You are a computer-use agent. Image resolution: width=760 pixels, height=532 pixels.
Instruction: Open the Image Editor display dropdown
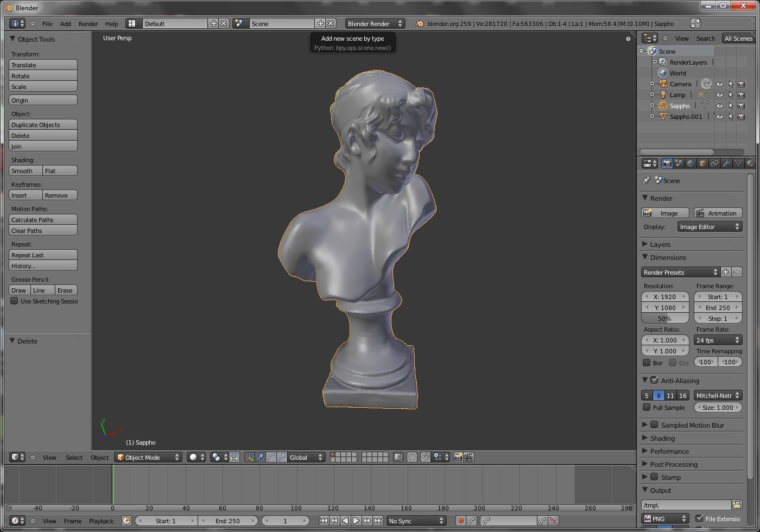tap(710, 226)
